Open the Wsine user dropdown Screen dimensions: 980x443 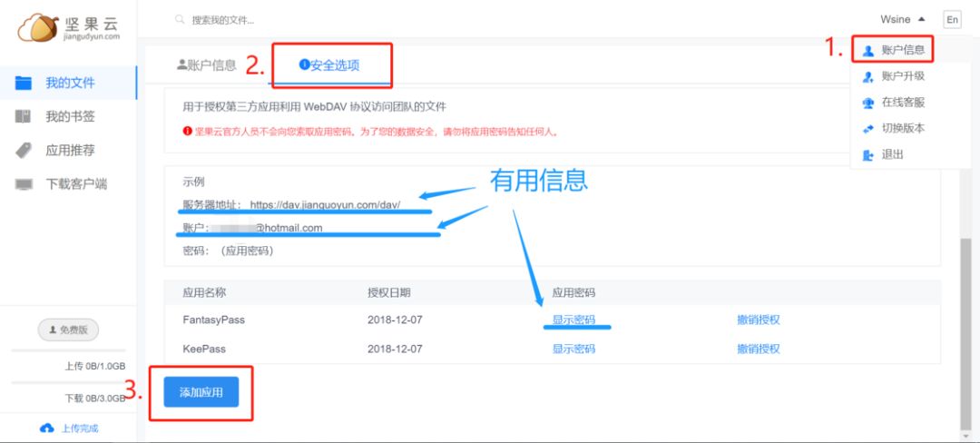coord(903,19)
